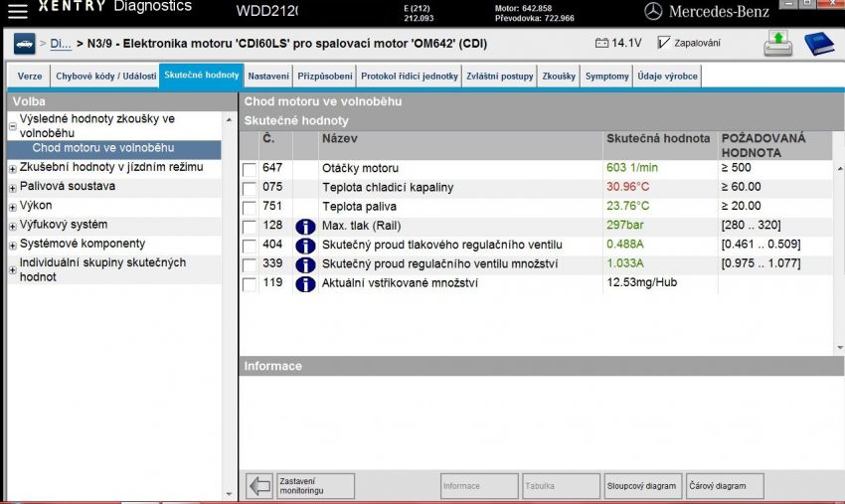The width and height of the screenshot is (845, 504).
Task: Click the Volba panel scroll up arrow
Action: 229,119
